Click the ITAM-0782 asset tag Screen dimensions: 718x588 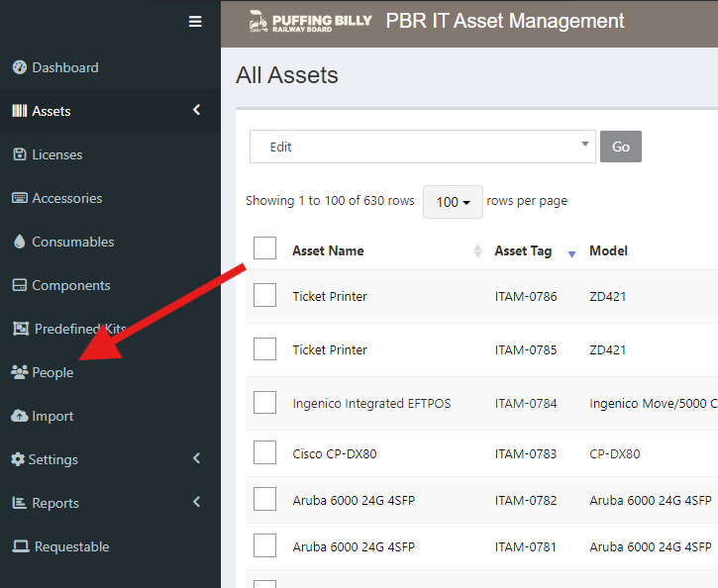tap(526, 501)
